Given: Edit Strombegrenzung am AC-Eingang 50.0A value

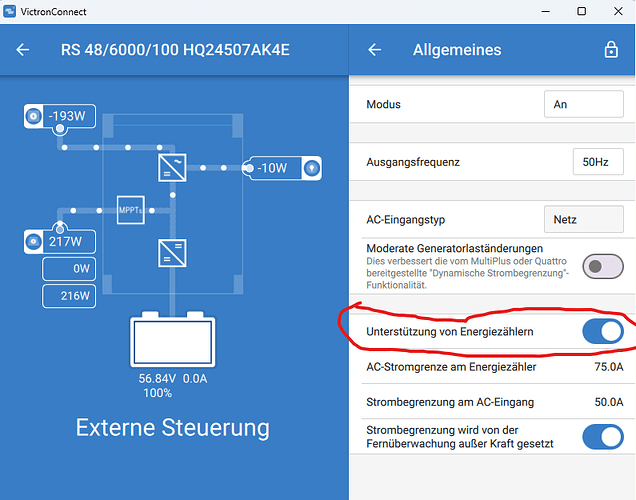Looking at the screenshot, I should click(x=608, y=402).
